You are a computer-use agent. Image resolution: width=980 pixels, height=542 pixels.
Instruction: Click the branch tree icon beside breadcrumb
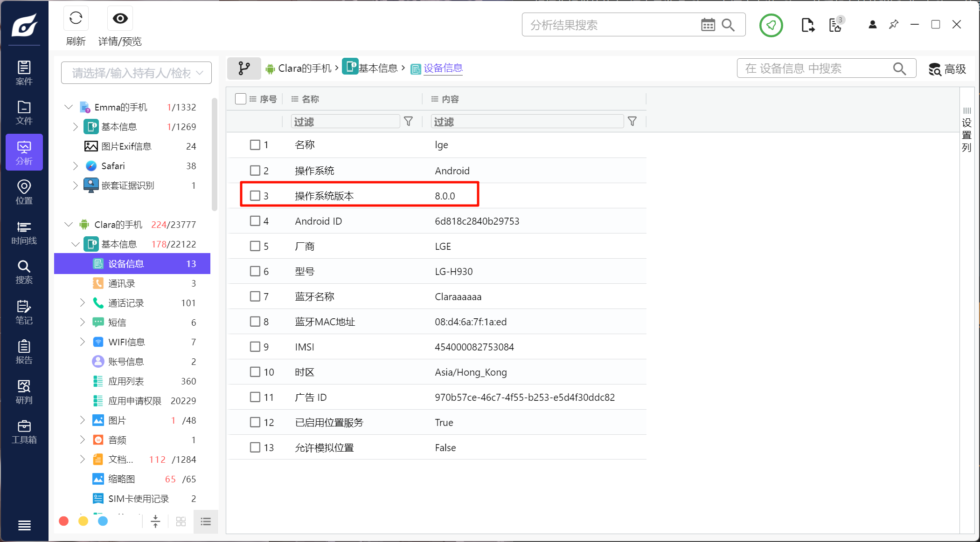243,69
